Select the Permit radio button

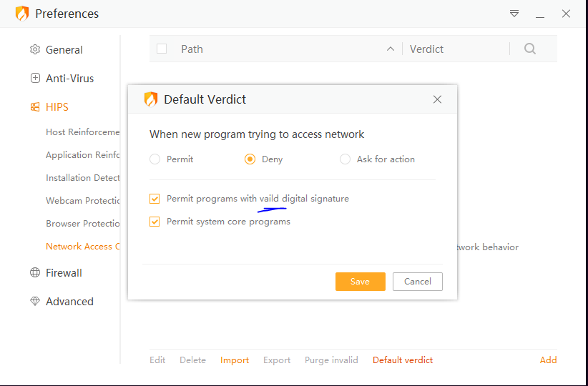(x=155, y=159)
